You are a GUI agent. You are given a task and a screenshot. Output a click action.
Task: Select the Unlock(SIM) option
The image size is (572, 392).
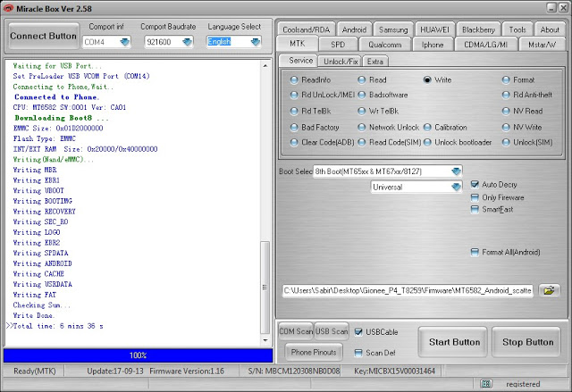tap(527, 142)
